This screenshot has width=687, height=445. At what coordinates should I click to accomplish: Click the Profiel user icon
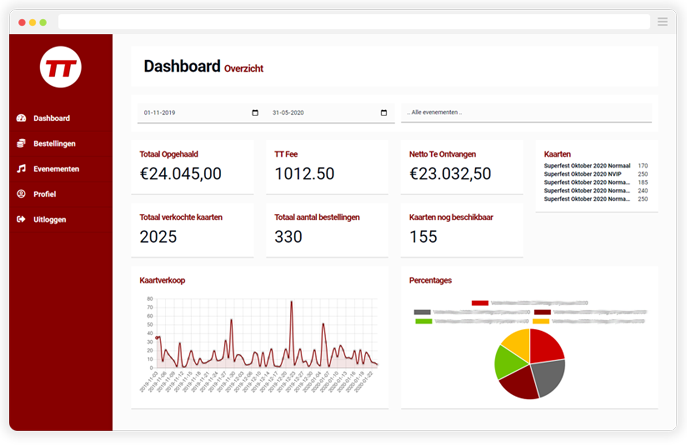click(x=21, y=194)
